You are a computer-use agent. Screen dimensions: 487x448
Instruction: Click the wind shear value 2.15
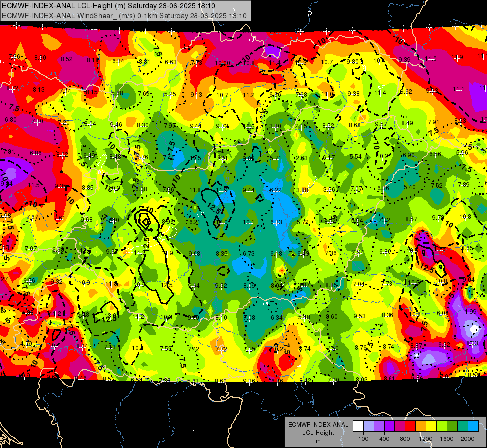click(301, 126)
